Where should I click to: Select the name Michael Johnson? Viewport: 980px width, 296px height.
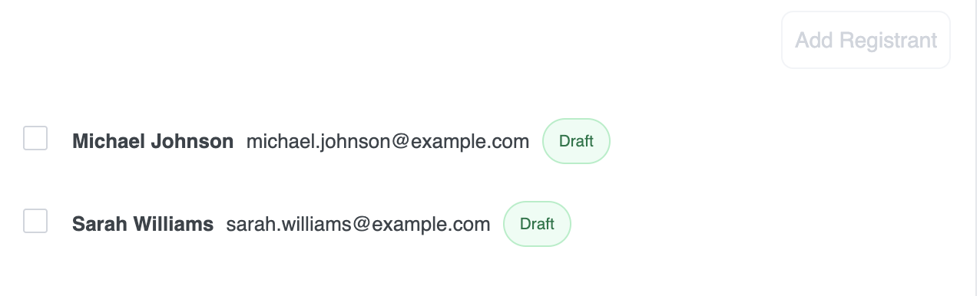153,141
